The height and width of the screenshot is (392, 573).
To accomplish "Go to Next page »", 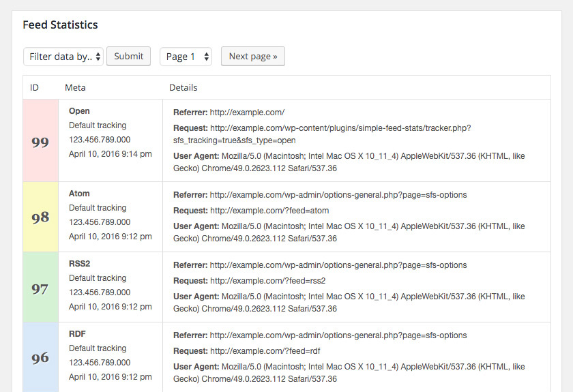I will tap(252, 57).
